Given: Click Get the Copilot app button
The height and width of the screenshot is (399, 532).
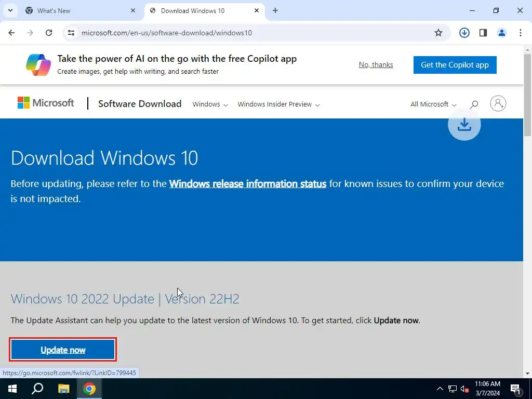Looking at the screenshot, I should click(x=455, y=65).
